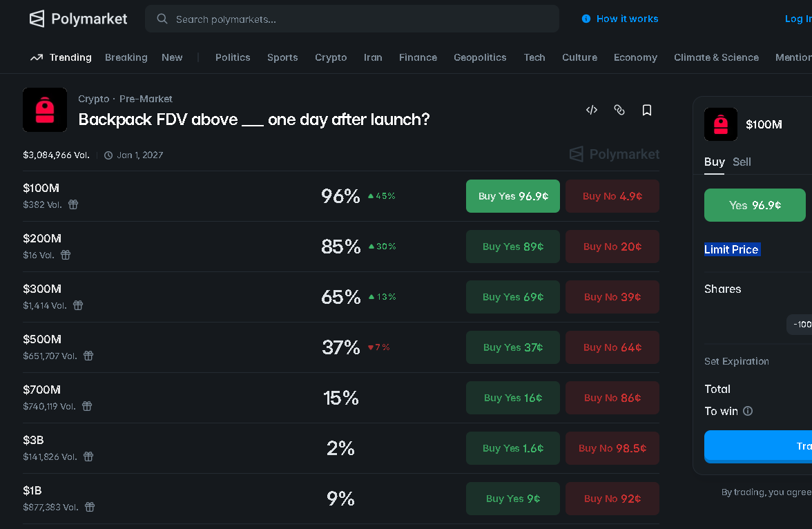Select the $1B outcome row title

pyautogui.click(x=32, y=490)
